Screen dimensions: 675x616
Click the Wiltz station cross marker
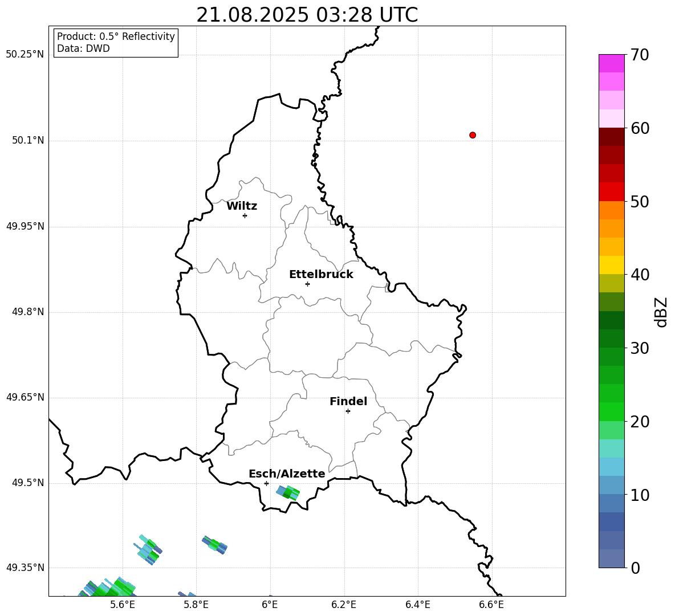coord(245,216)
